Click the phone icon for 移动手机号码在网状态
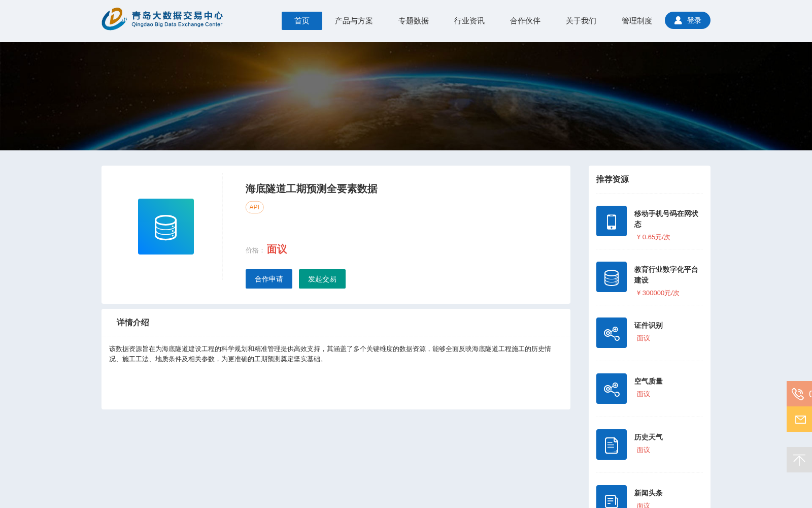 click(612, 221)
